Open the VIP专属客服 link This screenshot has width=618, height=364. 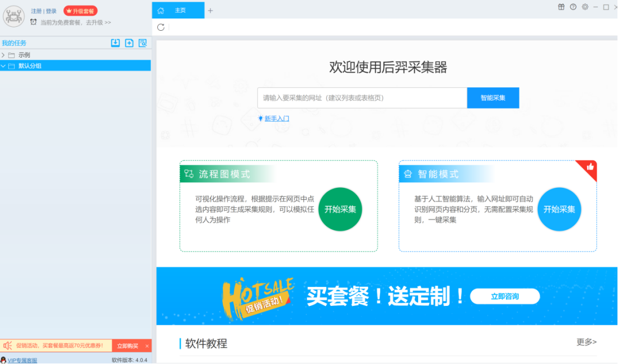pyautogui.click(x=22, y=361)
